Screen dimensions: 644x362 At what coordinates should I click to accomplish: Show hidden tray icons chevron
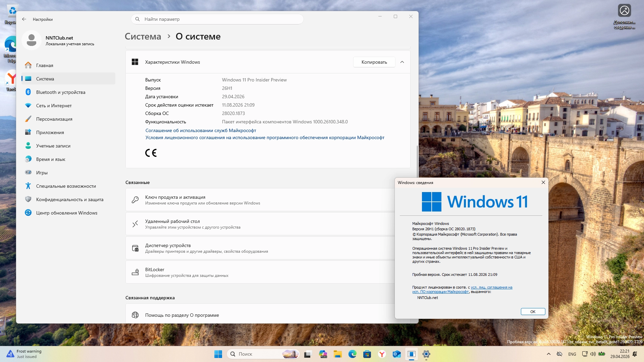tap(549, 354)
